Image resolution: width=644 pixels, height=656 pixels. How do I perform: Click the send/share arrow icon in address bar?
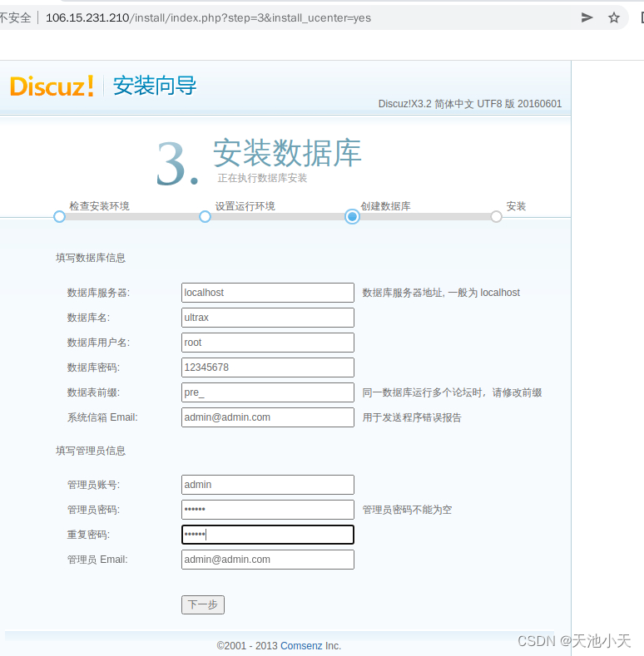pos(587,17)
